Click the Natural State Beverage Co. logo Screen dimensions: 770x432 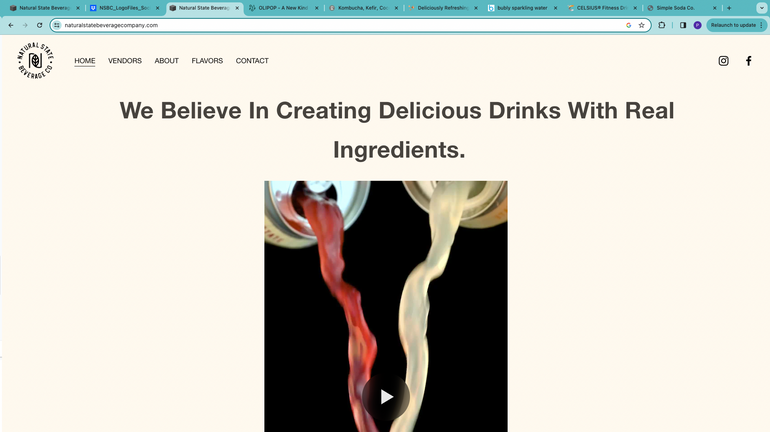coord(35,61)
